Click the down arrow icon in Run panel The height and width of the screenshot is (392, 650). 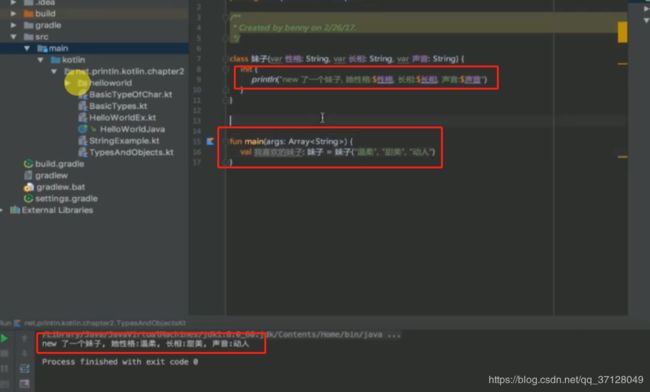(x=24, y=353)
